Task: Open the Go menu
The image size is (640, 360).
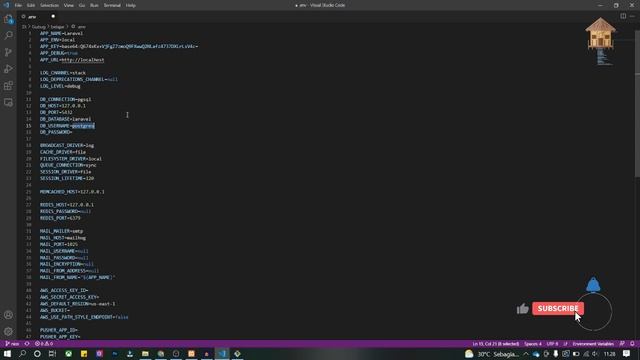Action: (x=82, y=5)
